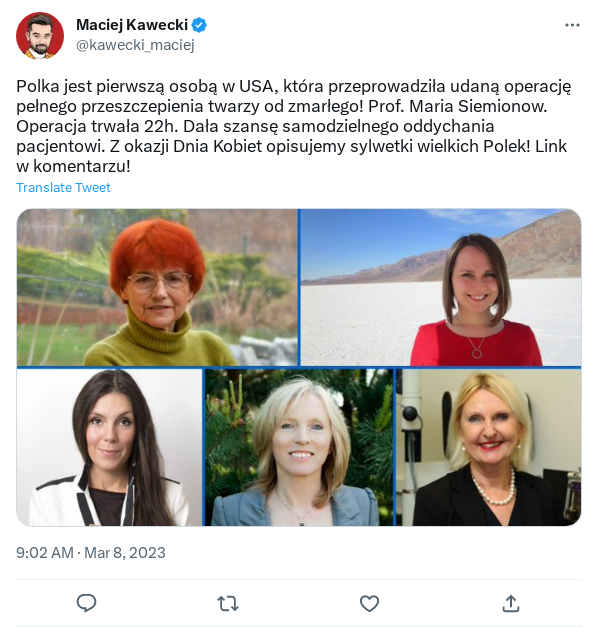598x627 pixels.
Task: Click the reply speech bubble icon
Action: tap(86, 603)
